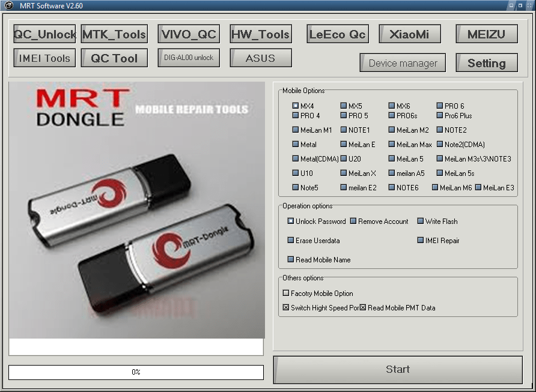Viewport: 536px width, 392px height.
Task: Open LeEco Qc tools
Action: click(x=338, y=34)
